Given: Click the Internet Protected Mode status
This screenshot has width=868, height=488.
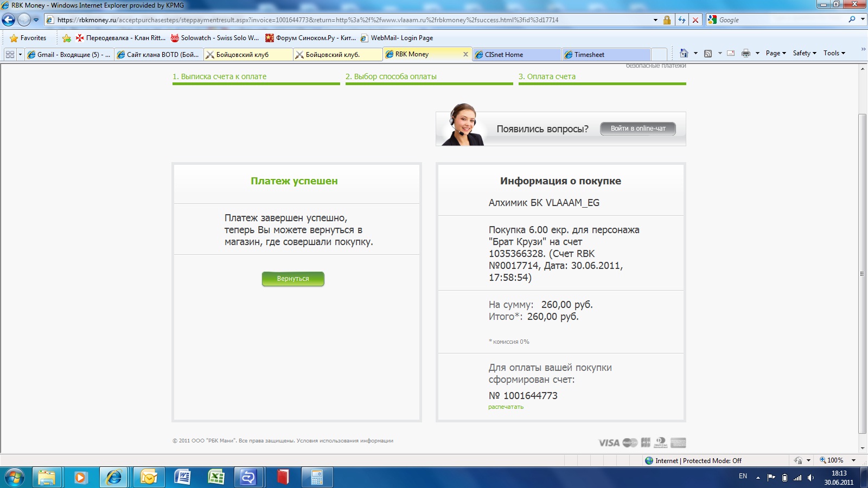Looking at the screenshot, I should click(x=693, y=461).
